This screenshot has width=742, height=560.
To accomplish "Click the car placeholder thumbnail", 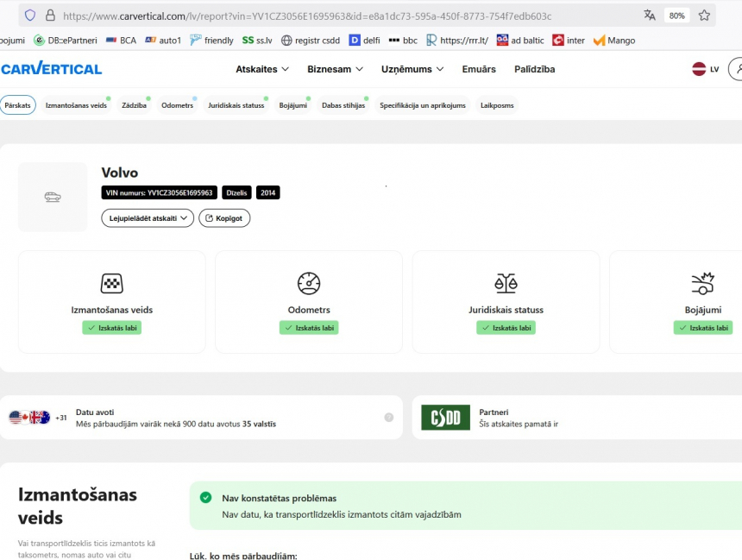I will 53,197.
